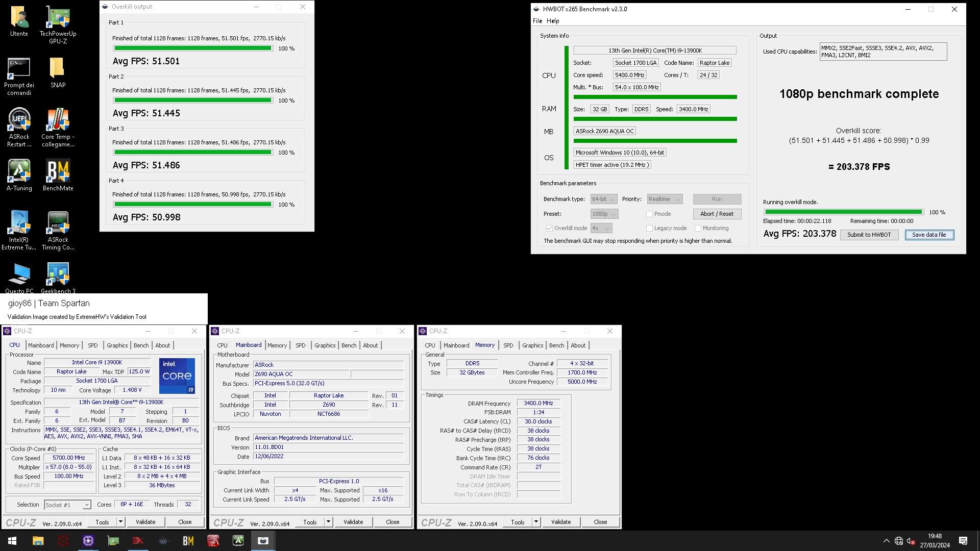Open the A-Tuning taskbar icon
The image size is (980, 551).
click(x=238, y=541)
